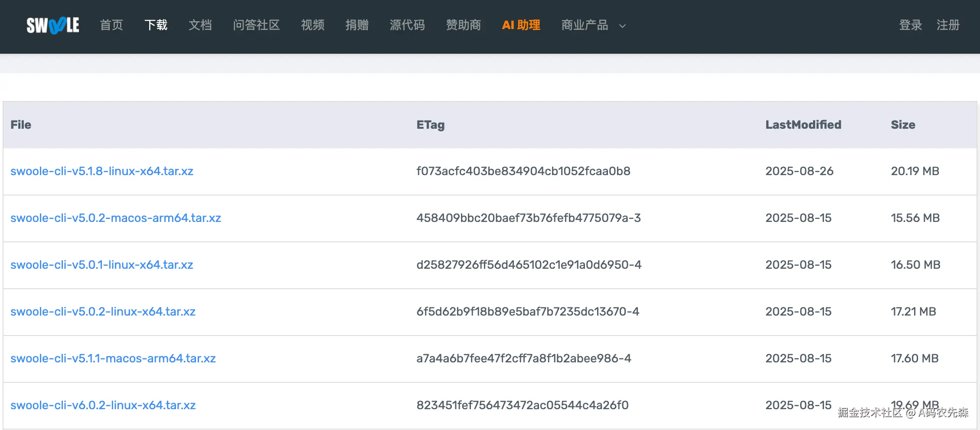Select ETag 823451fef756473472ac05544c4a26f0
980x430 pixels.
click(523, 405)
